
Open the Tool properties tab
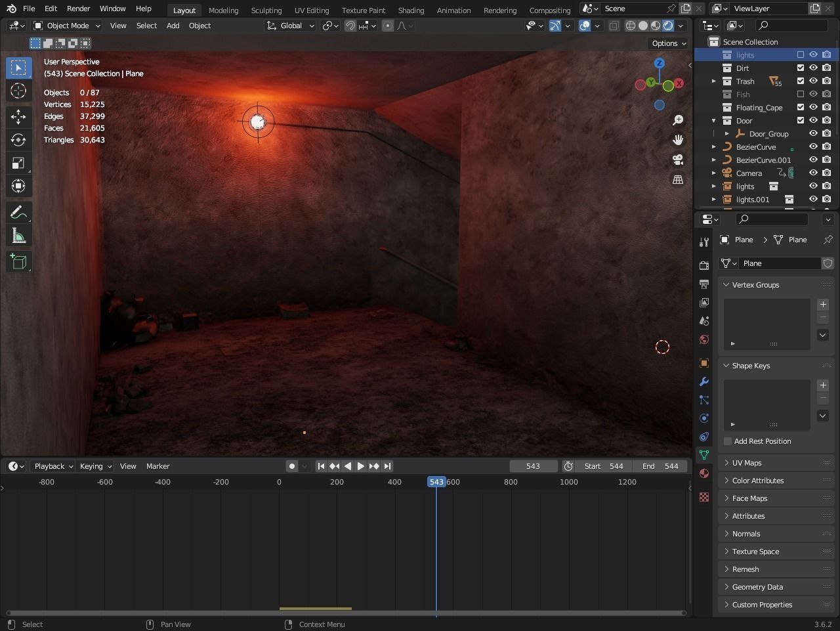704,242
